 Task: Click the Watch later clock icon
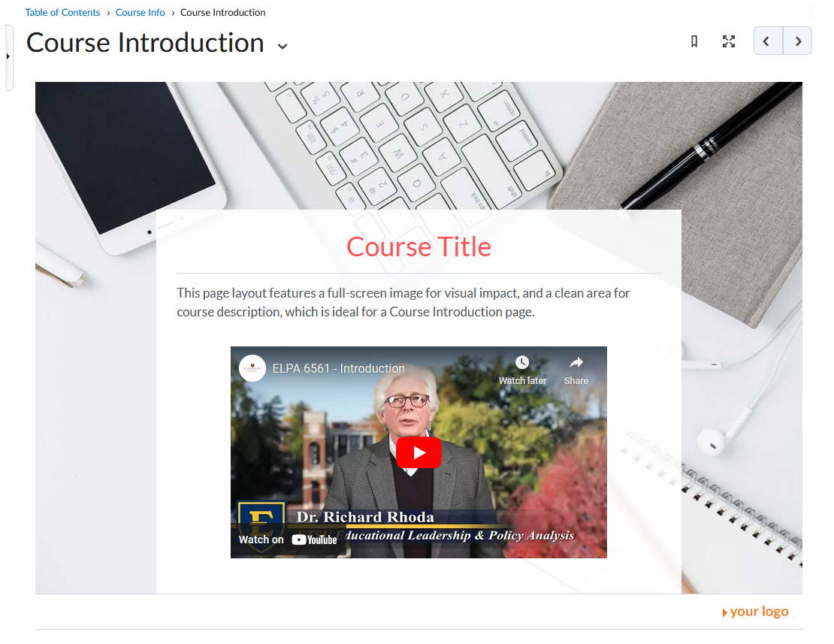click(x=522, y=362)
